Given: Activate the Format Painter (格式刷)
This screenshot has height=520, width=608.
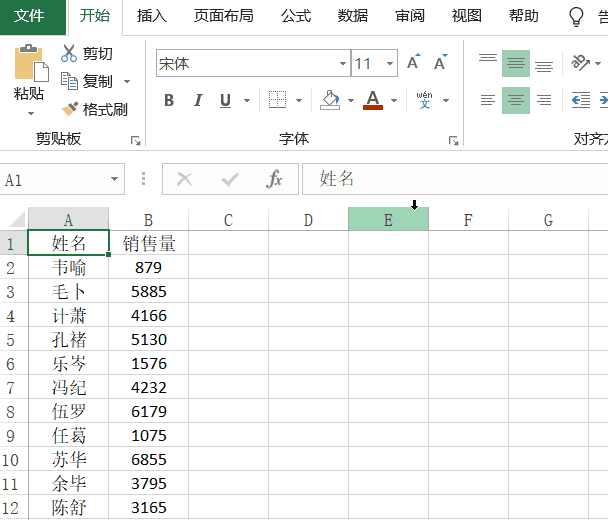Looking at the screenshot, I should [x=94, y=109].
